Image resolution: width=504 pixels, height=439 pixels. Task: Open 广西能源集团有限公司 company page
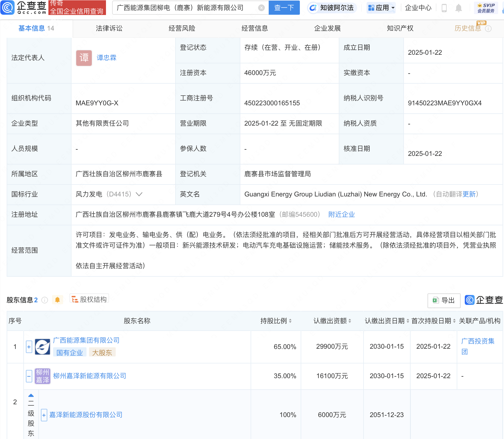coord(86,340)
